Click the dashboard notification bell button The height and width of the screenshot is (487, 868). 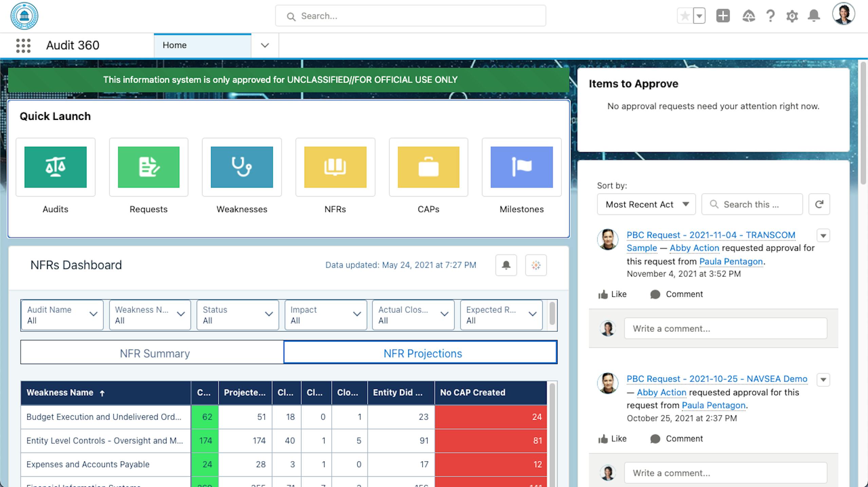[506, 265]
